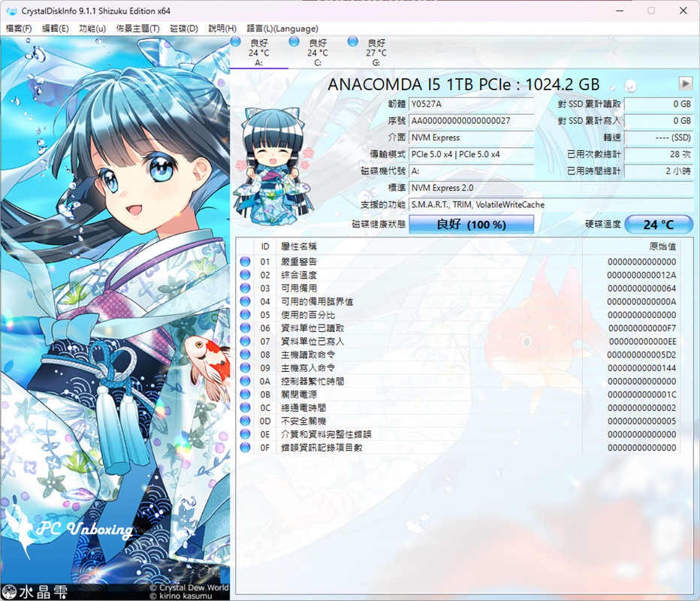Screen dimensions: 700x601
Task: Click status orb of 錯誤資訊記錄項目數 row
Action: pyautogui.click(x=245, y=448)
